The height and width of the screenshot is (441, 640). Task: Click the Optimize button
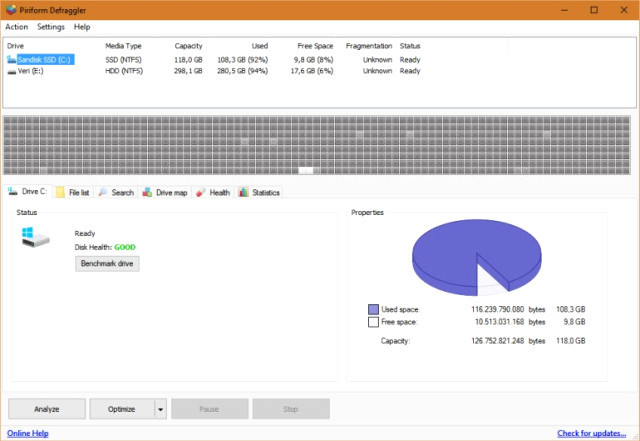122,409
